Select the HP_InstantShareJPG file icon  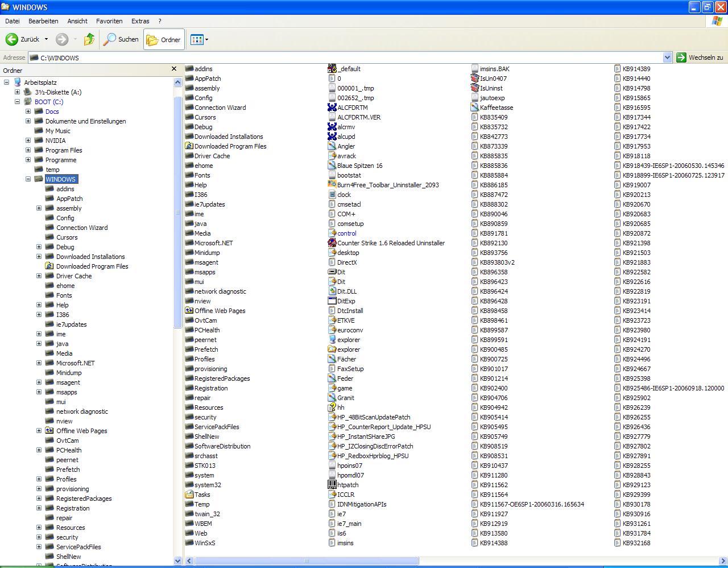click(x=332, y=437)
